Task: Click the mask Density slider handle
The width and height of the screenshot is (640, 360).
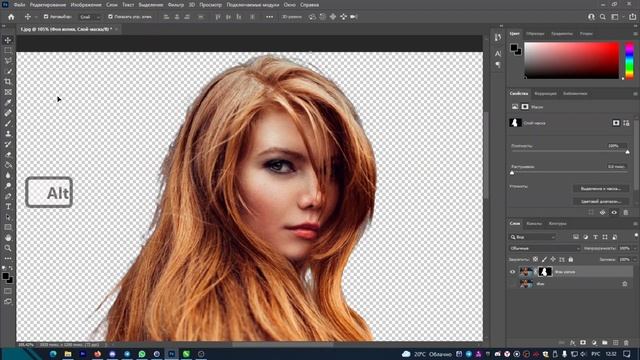Action: 628,152
